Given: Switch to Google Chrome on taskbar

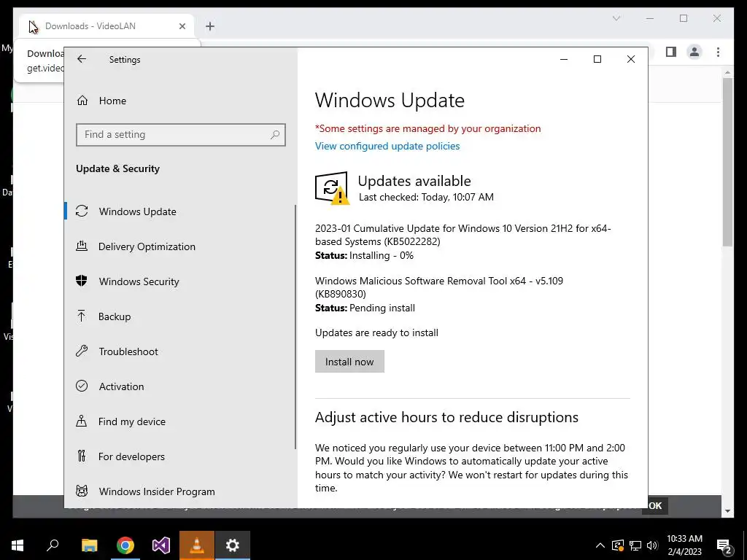Looking at the screenshot, I should [125, 545].
